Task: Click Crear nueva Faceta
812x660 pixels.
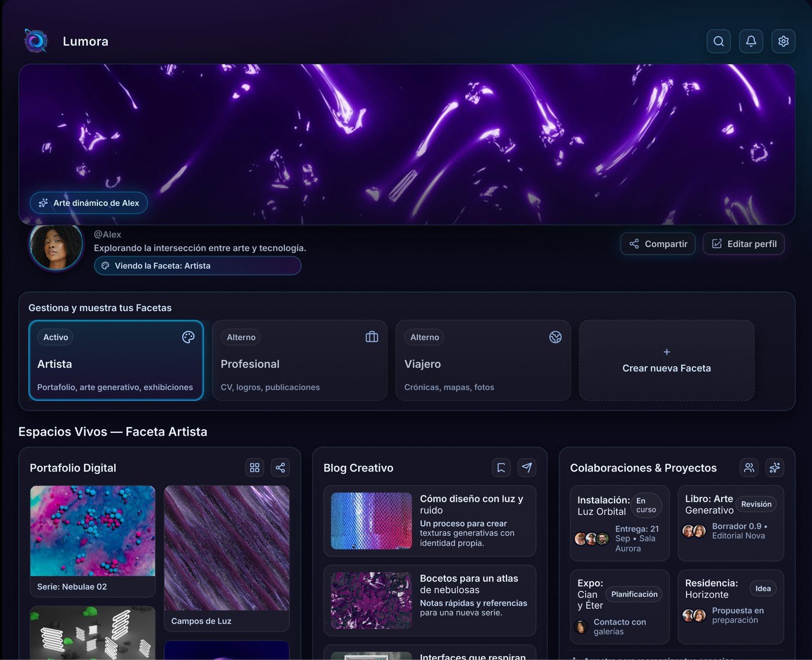Action: (667, 360)
